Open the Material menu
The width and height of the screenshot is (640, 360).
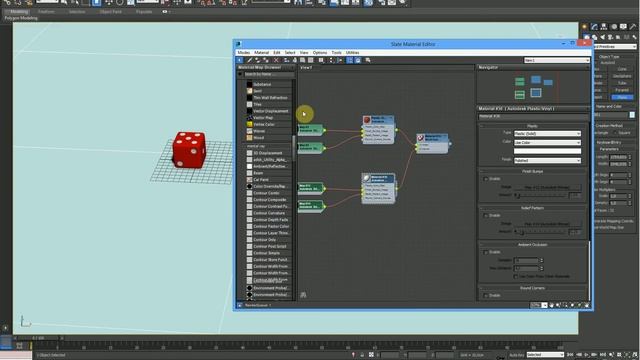(262, 53)
